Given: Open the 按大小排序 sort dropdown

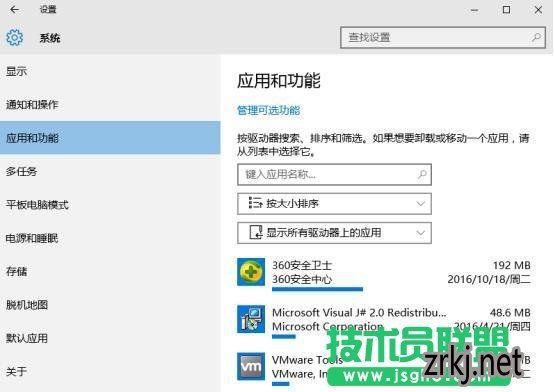Looking at the screenshot, I should pos(334,204).
